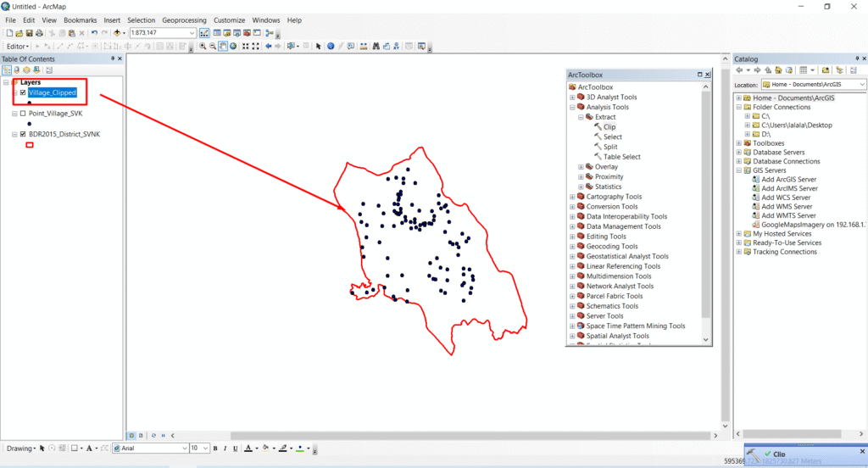Switch TOC to List By Source
The image size is (868, 468).
(17, 70)
